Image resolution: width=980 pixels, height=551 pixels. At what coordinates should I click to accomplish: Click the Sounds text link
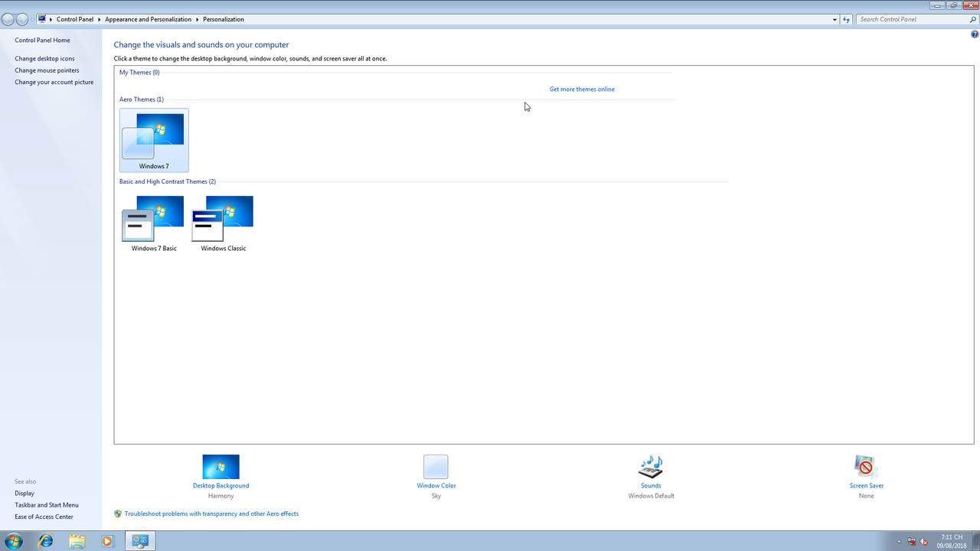[x=651, y=486]
